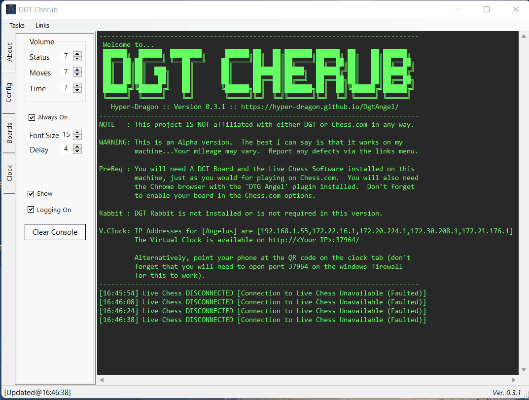Click the DGT CHERUB ASCII art banner
The height and width of the screenshot is (400, 529).
[x=258, y=73]
